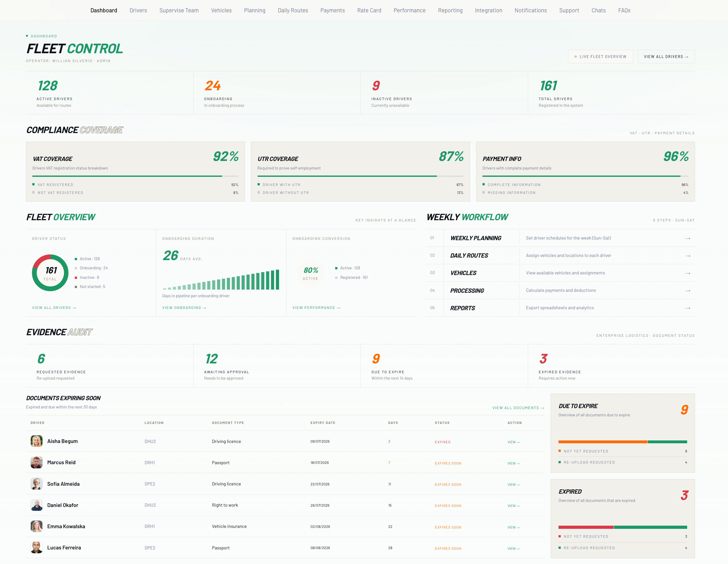Open the Vehicles nav item
This screenshot has width=728, height=564.
coord(221,10)
